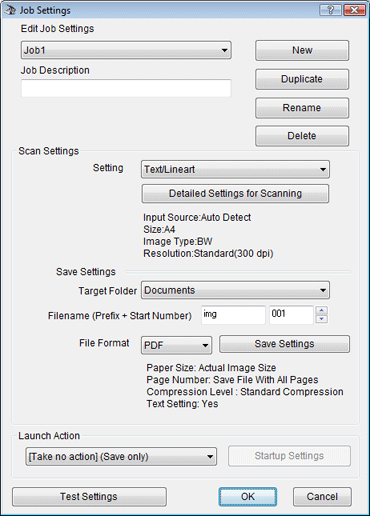The image size is (370, 516).
Task: Click the Duplicate button
Action: (x=302, y=79)
